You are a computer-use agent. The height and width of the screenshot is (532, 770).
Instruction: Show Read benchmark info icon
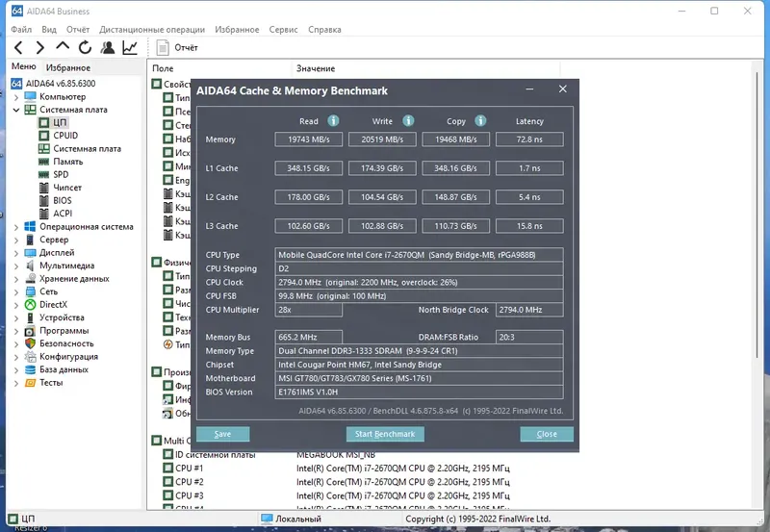(333, 120)
